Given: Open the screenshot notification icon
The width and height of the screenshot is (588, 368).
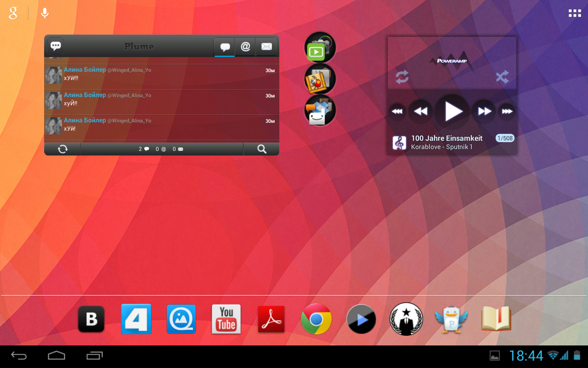Looking at the screenshot, I should click(495, 356).
